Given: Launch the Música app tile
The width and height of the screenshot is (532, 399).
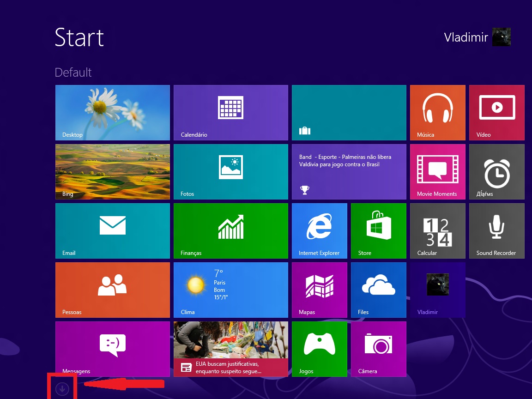Looking at the screenshot, I should click(437, 112).
